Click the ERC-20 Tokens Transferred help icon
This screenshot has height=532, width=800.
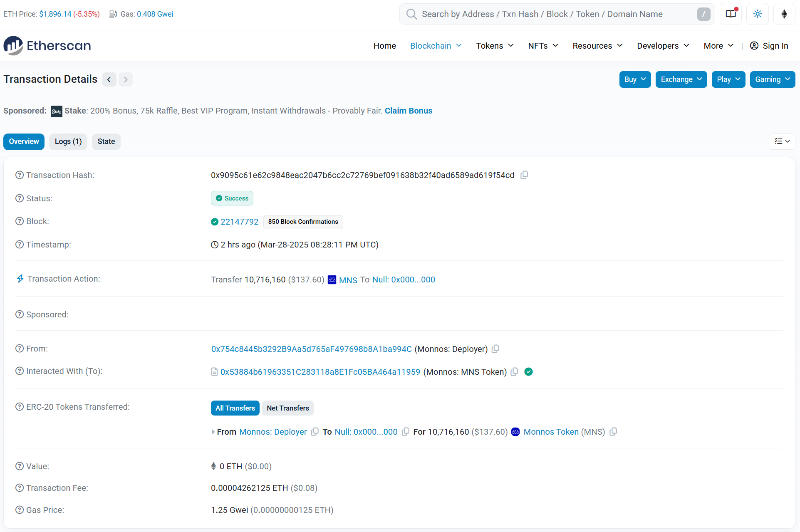click(x=20, y=407)
